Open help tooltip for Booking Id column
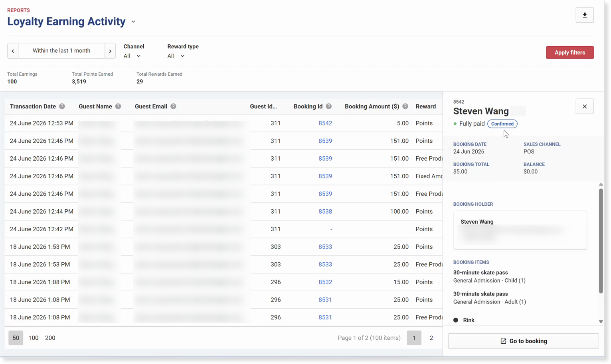The image size is (611, 364). pos(328,106)
